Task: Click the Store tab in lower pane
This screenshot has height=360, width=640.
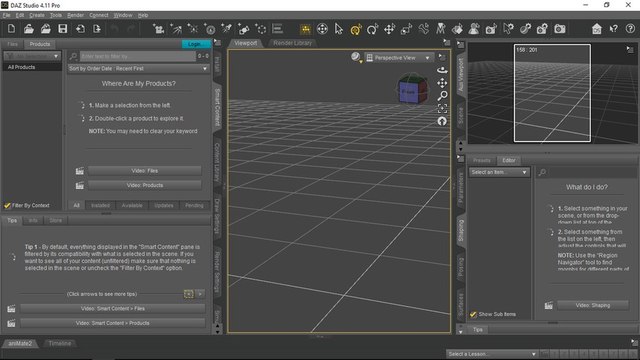Action: [56, 220]
